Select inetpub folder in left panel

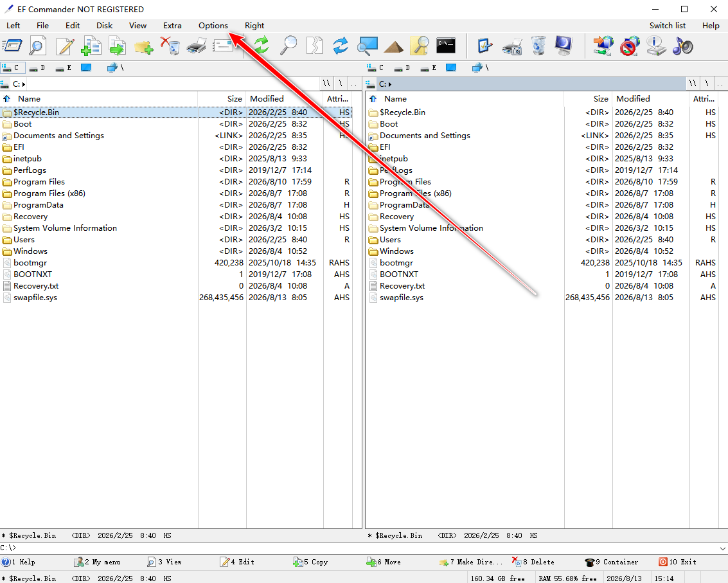pyautogui.click(x=28, y=158)
